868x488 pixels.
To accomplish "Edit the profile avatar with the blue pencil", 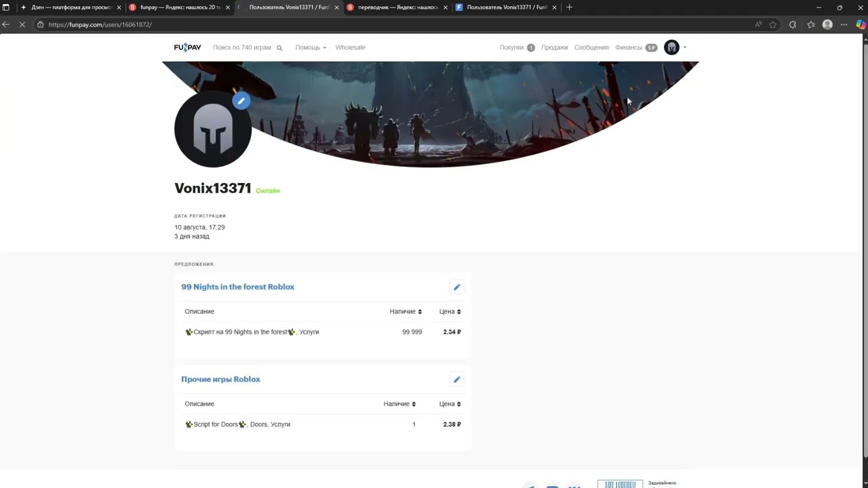I will pyautogui.click(x=241, y=101).
